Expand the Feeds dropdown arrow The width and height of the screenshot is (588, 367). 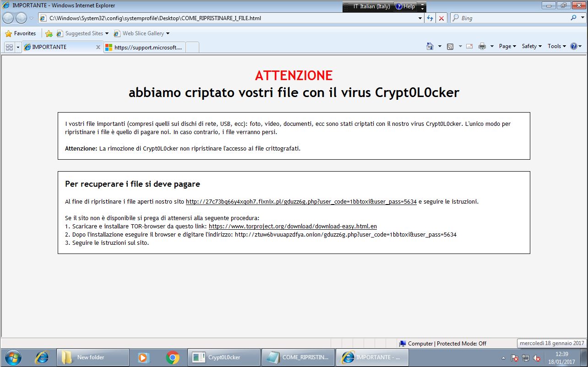460,46
